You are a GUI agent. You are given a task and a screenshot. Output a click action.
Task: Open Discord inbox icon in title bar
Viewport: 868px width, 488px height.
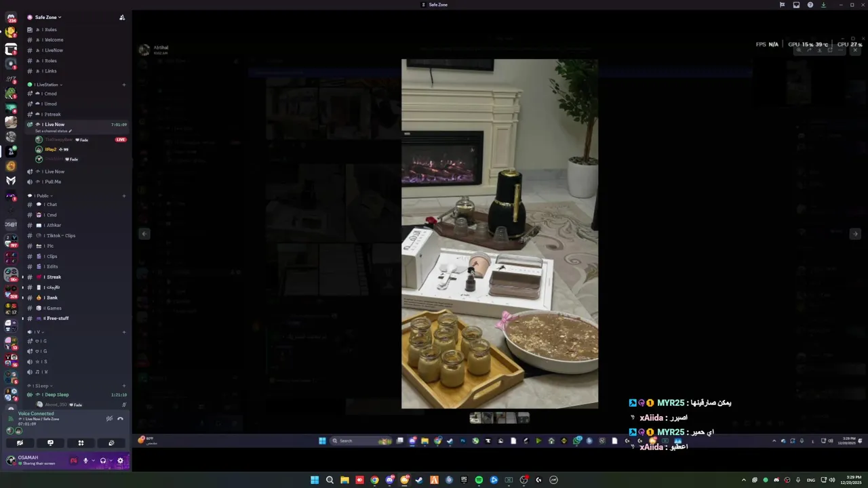[x=796, y=5]
